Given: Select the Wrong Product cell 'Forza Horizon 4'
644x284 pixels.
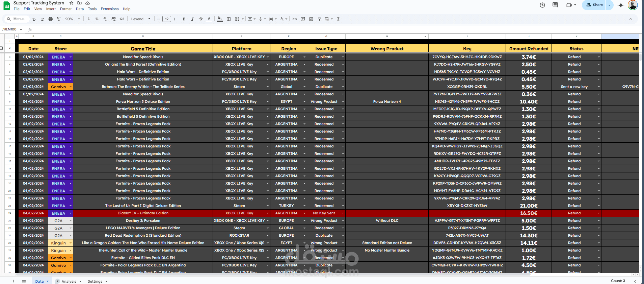Looking at the screenshot, I should tap(387, 102).
